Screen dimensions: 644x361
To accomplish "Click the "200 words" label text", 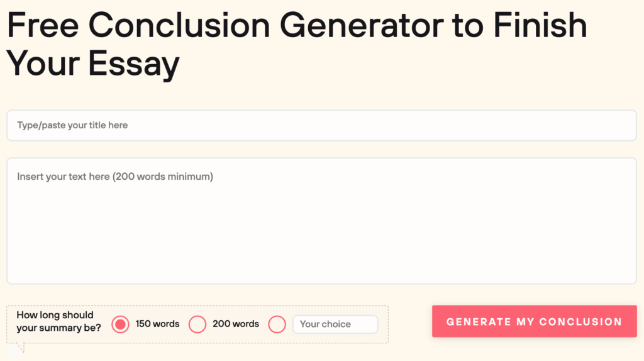I will pyautogui.click(x=236, y=324).
